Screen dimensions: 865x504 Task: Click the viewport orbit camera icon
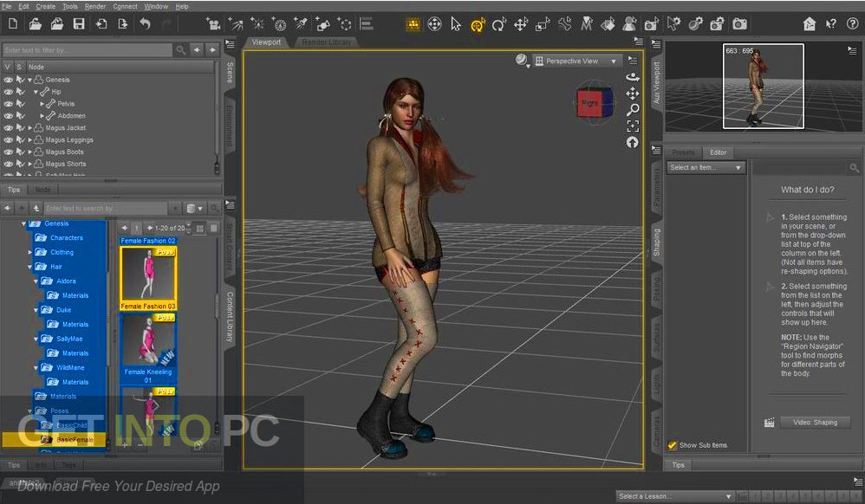pyautogui.click(x=633, y=77)
